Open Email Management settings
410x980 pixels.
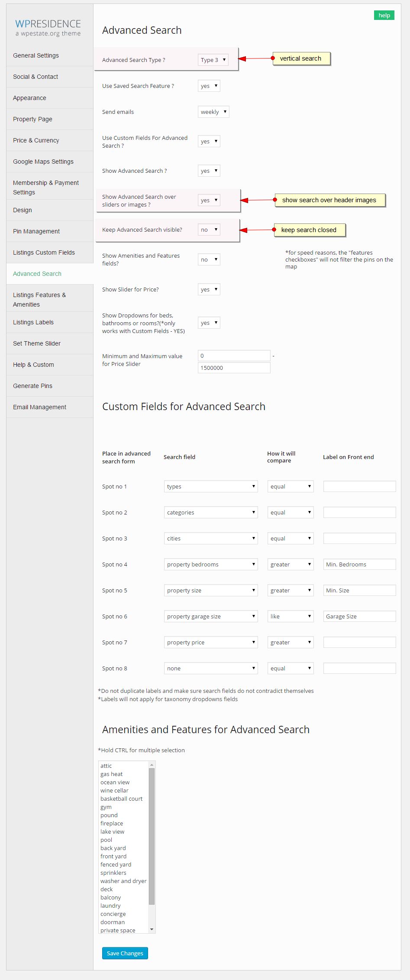[x=39, y=407]
